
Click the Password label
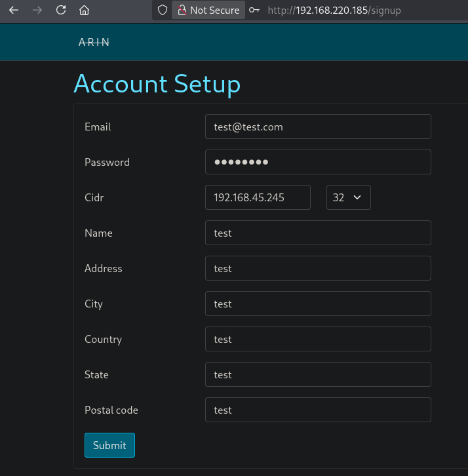pyautogui.click(x=107, y=162)
